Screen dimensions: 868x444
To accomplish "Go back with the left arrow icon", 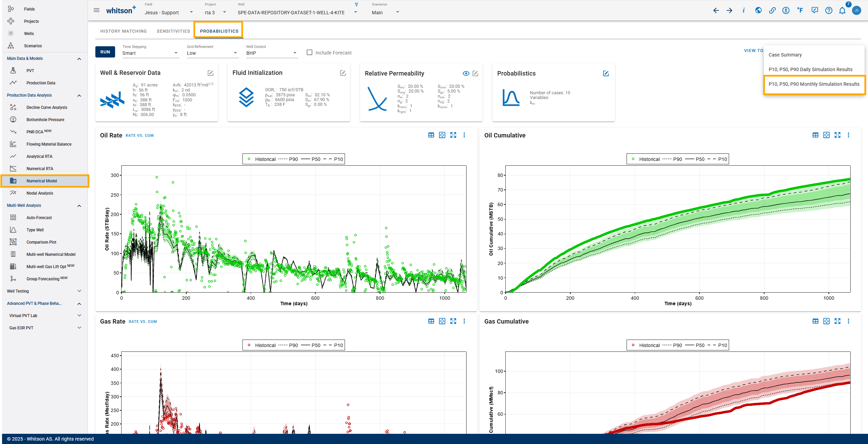I will (x=716, y=11).
